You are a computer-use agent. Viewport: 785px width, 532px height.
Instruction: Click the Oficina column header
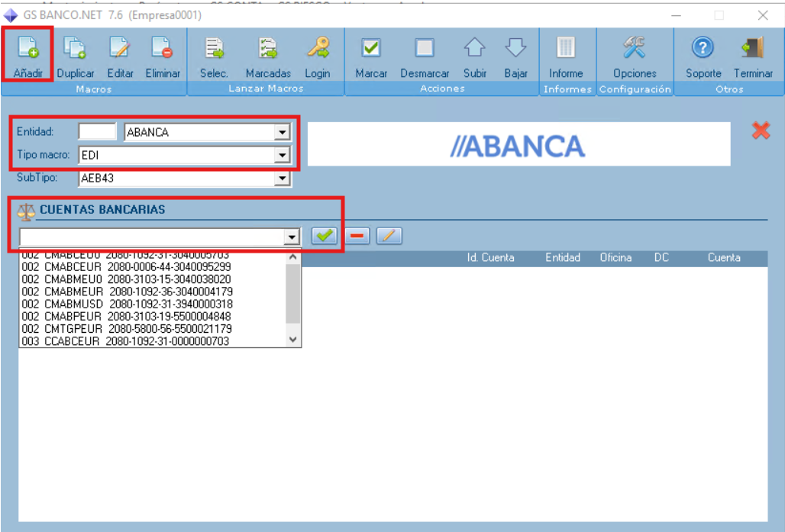pos(615,258)
